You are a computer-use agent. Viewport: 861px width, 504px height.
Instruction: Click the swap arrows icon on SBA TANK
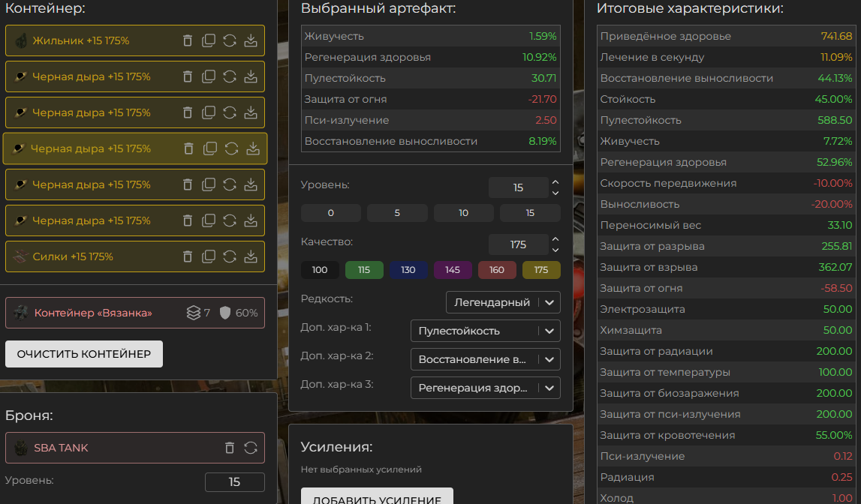coord(251,448)
